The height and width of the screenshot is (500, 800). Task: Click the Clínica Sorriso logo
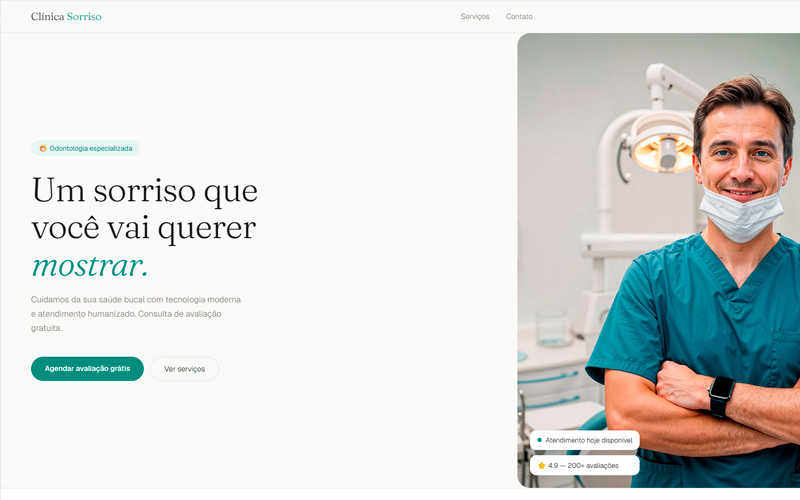66,16
